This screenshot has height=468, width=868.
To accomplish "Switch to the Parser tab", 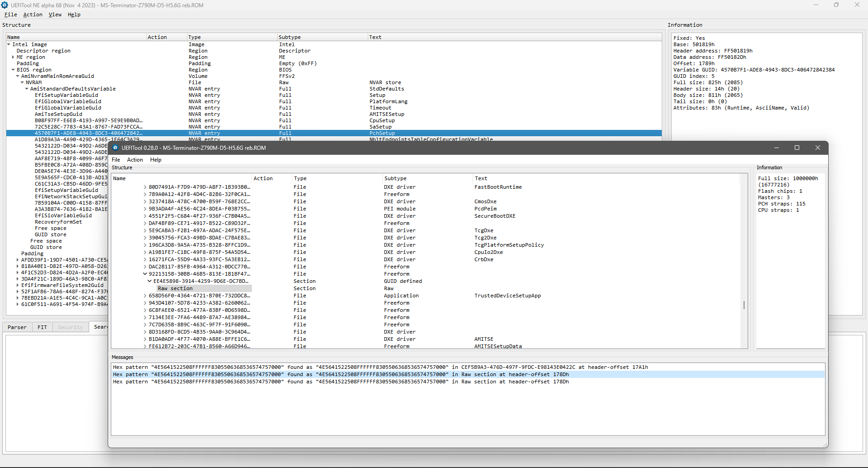I will pyautogui.click(x=17, y=327).
